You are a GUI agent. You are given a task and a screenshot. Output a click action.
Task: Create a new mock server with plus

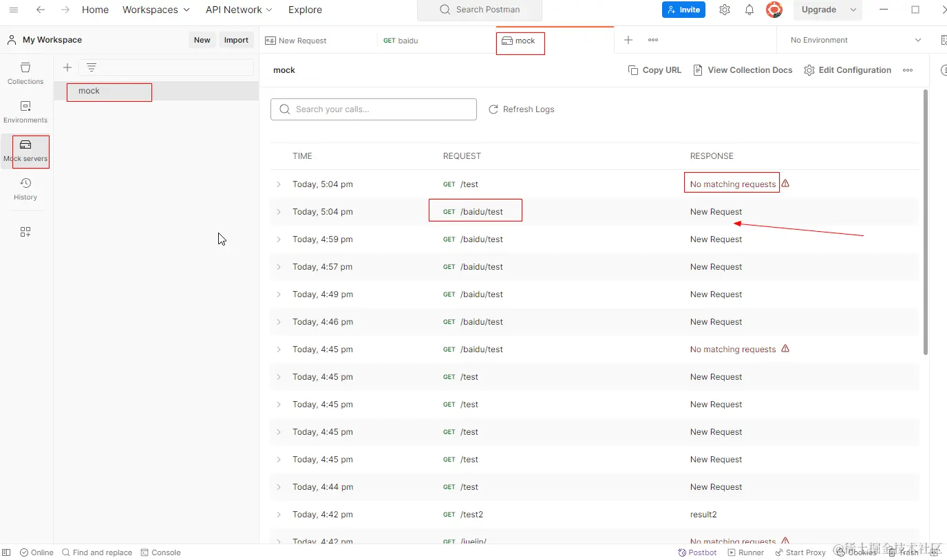67,67
